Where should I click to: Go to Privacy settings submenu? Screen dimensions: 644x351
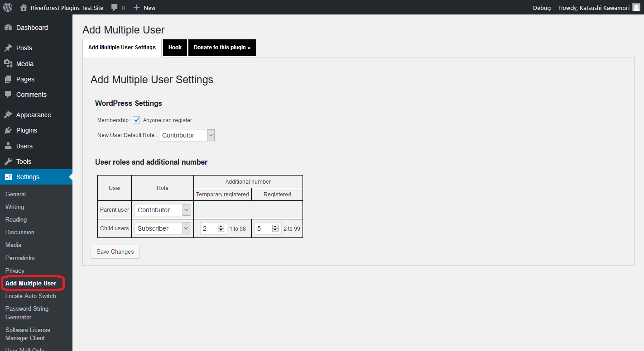tap(15, 270)
